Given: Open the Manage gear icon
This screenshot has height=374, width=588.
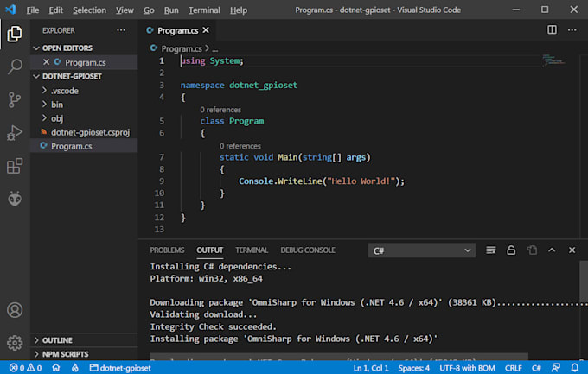Looking at the screenshot, I should (x=15, y=342).
